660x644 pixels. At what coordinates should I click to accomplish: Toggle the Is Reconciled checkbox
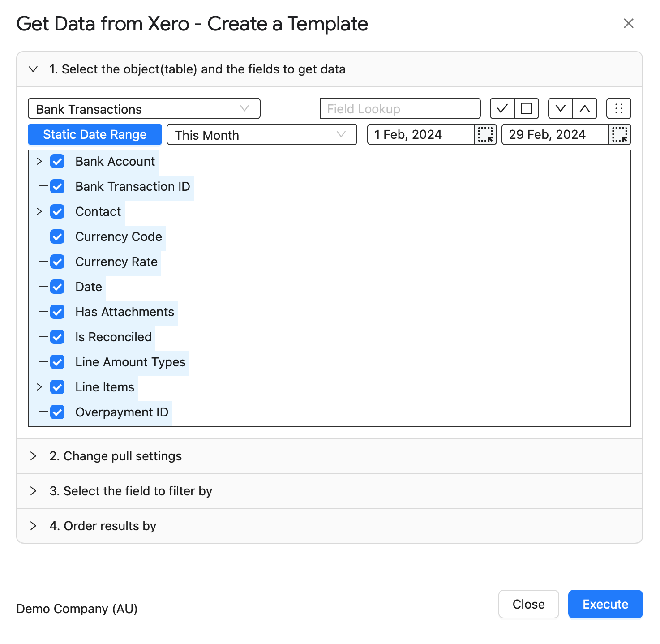click(57, 337)
